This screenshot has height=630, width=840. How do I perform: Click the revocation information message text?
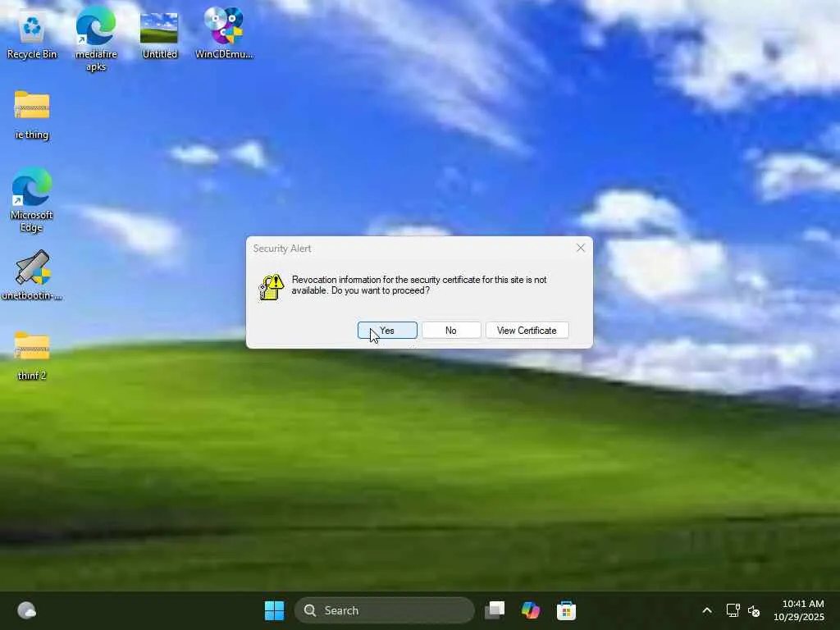419,285
